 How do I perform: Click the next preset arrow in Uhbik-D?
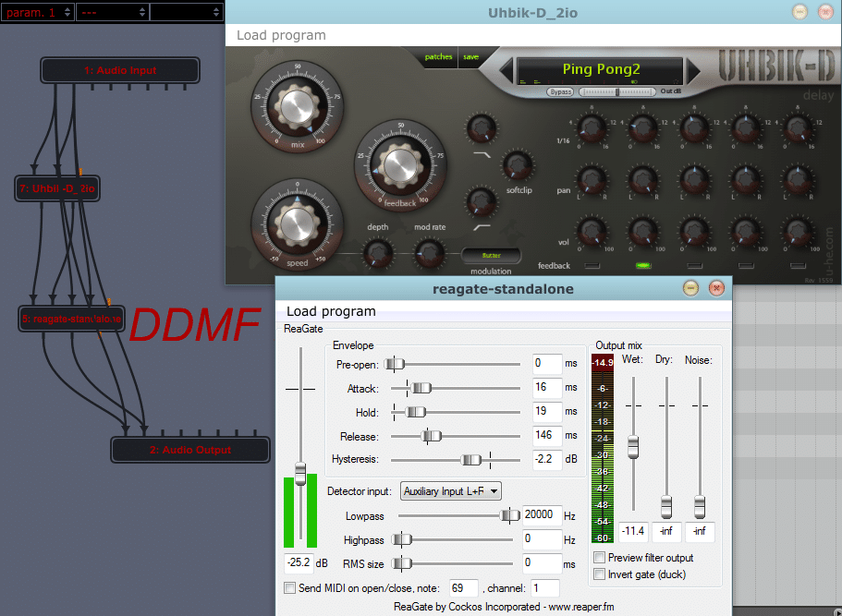[693, 70]
